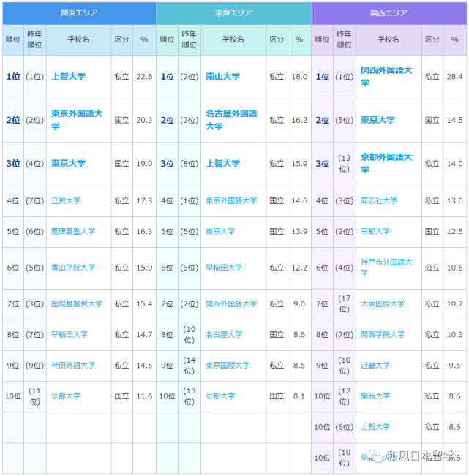The width and height of the screenshot is (469, 476).
Task: Select the 18.0 percentage value
Action: tap(299, 77)
